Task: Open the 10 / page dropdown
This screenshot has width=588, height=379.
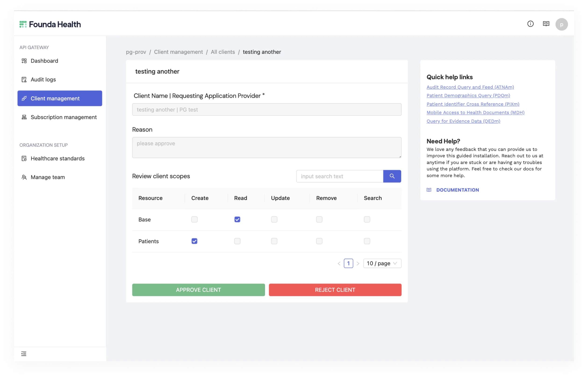Action: point(382,263)
